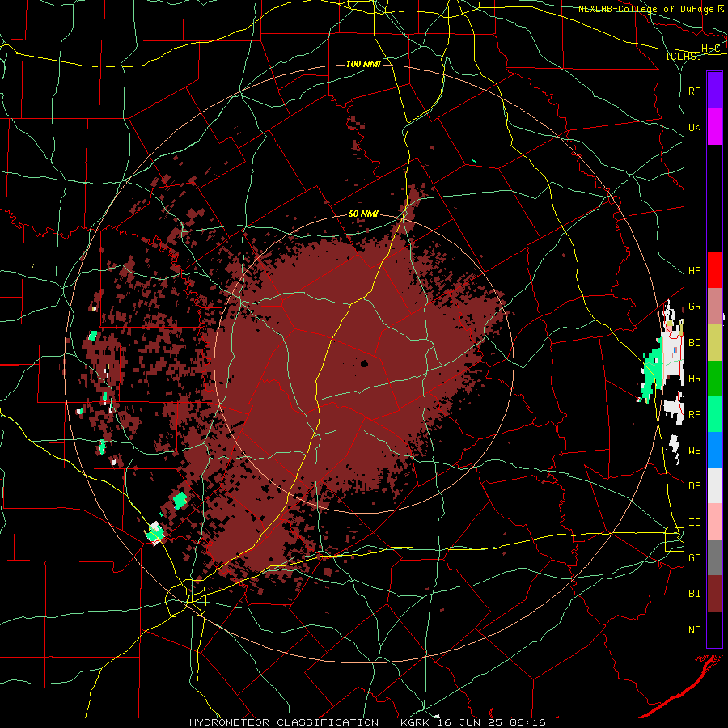The image size is (728, 728).
Task: Click the "DS" legend label
Action: (x=695, y=486)
